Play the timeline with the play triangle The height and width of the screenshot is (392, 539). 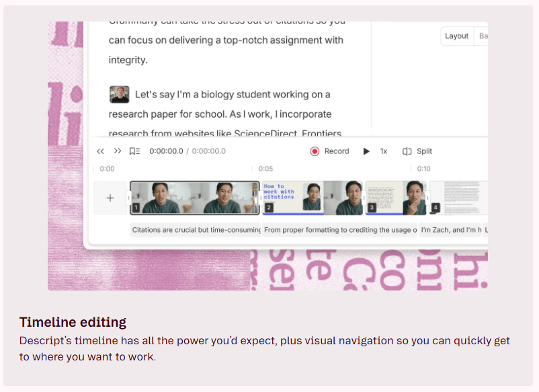[x=366, y=151]
